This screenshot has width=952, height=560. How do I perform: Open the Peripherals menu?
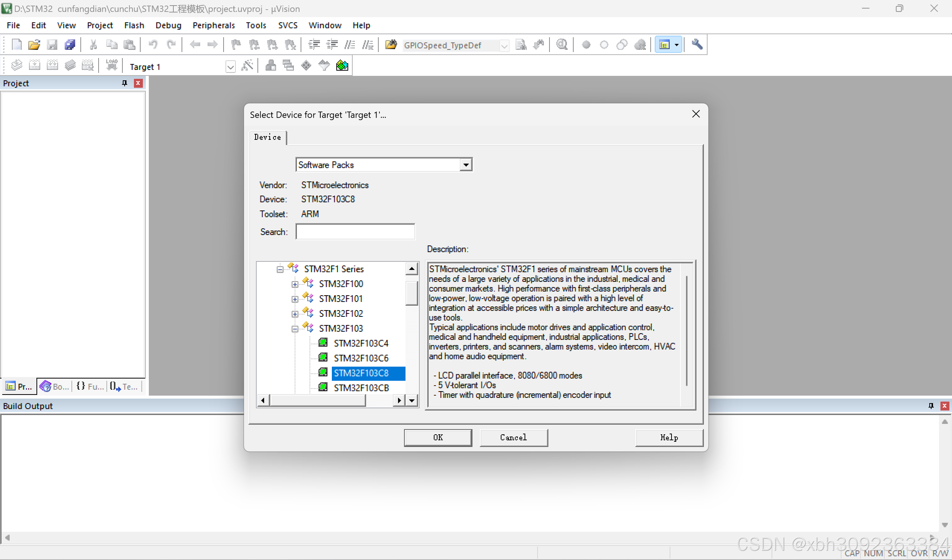click(x=214, y=25)
